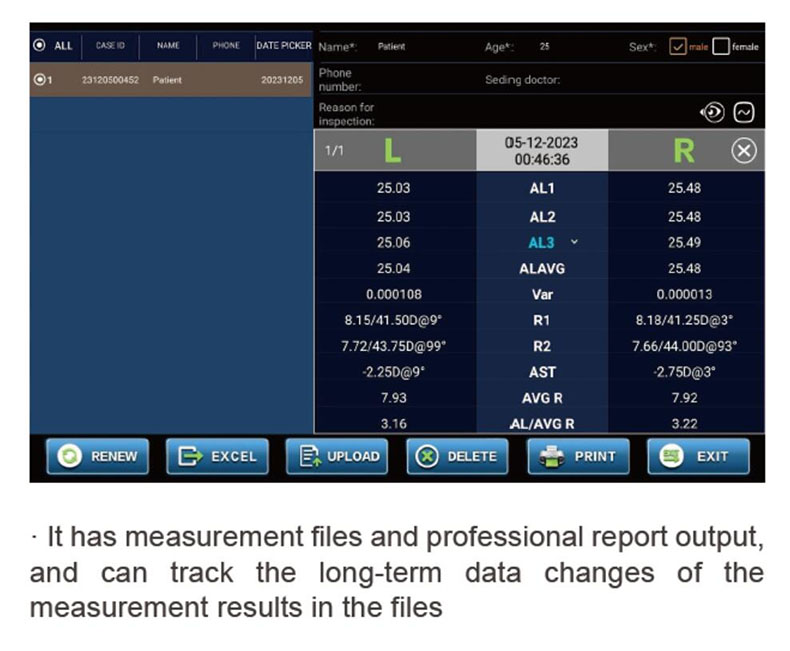Image resolution: width=790 pixels, height=651 pixels.
Task: Select the left eye L header
Action: (x=393, y=152)
